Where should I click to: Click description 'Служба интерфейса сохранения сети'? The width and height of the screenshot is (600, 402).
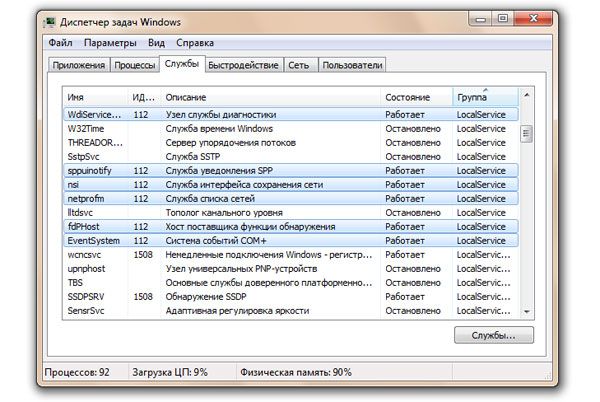point(244,184)
